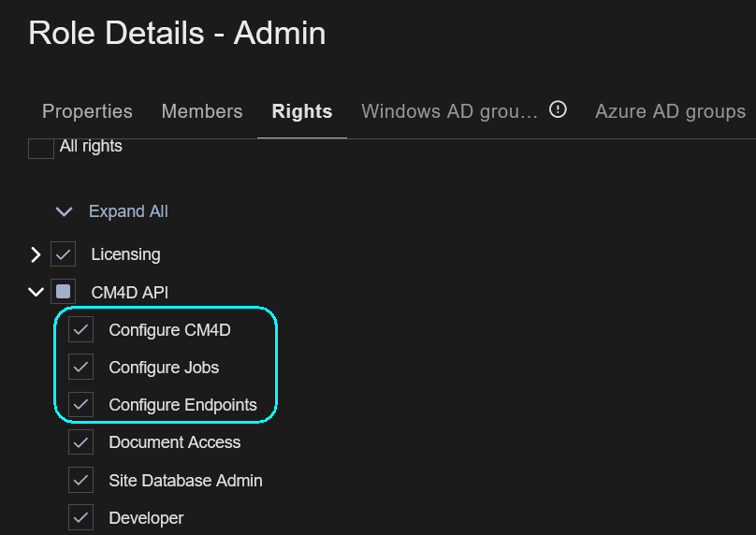Select the Rights tab

click(x=302, y=111)
